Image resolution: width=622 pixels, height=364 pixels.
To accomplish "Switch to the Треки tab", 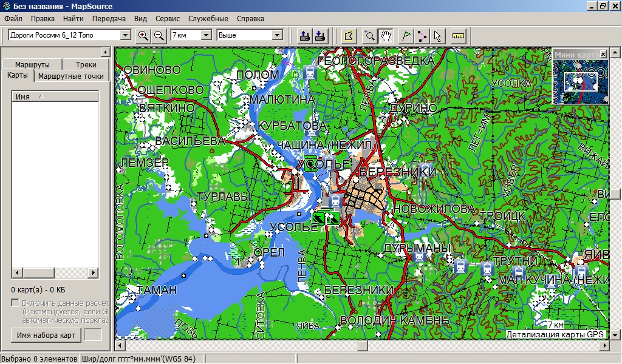I will point(86,64).
